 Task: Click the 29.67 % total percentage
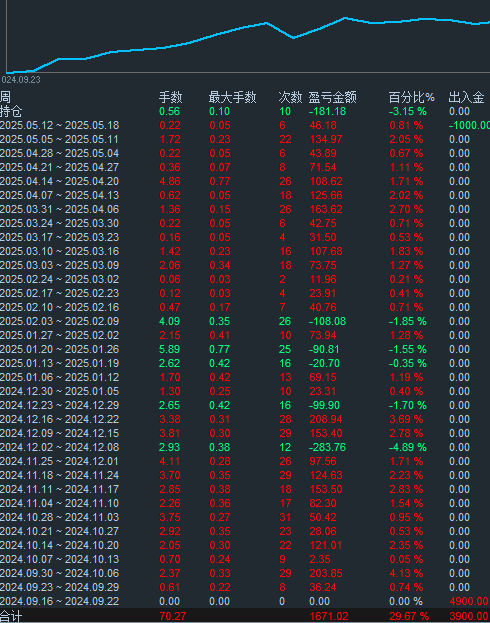point(409,616)
